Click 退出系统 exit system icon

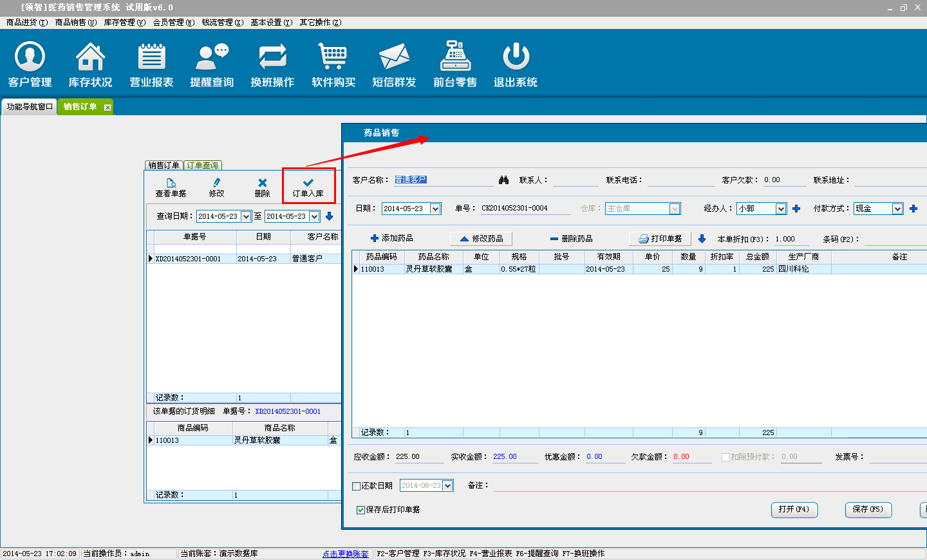point(516,64)
